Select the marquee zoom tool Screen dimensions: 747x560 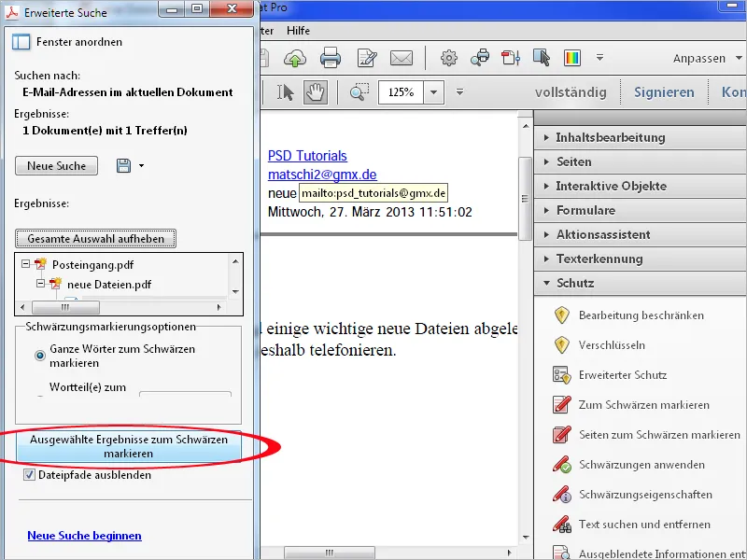tap(359, 91)
